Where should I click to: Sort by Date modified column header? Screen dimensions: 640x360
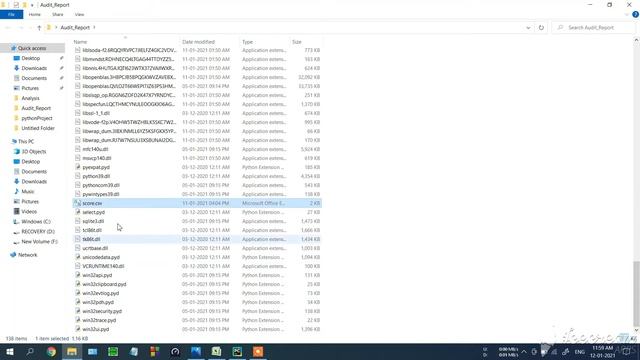(198, 42)
